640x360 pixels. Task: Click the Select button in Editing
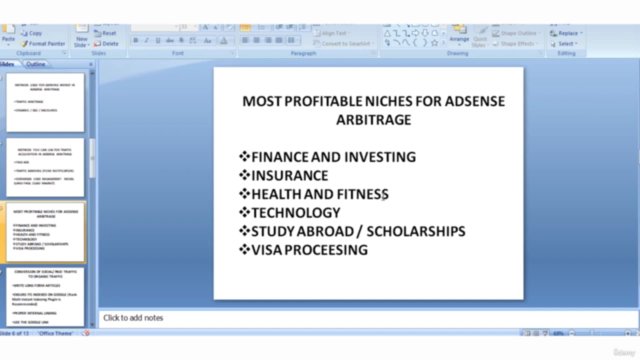click(x=564, y=44)
